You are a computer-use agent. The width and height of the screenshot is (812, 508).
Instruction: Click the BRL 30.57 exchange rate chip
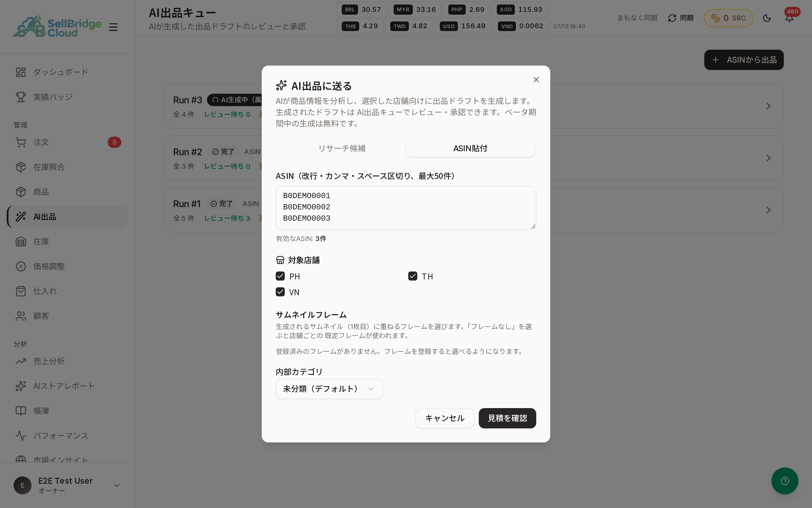pyautogui.click(x=361, y=9)
